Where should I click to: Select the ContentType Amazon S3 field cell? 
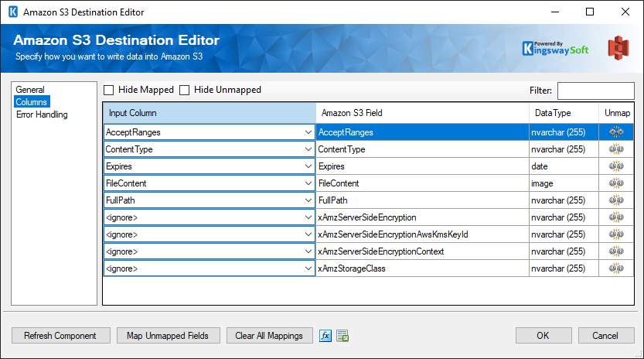tap(422, 149)
